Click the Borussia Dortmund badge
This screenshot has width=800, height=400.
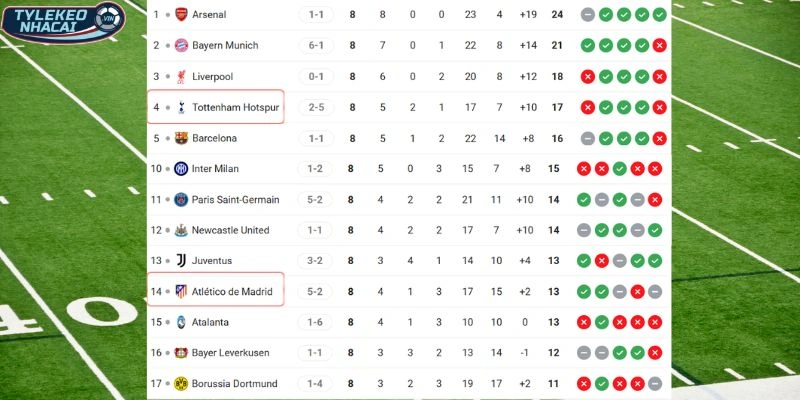click(x=181, y=383)
